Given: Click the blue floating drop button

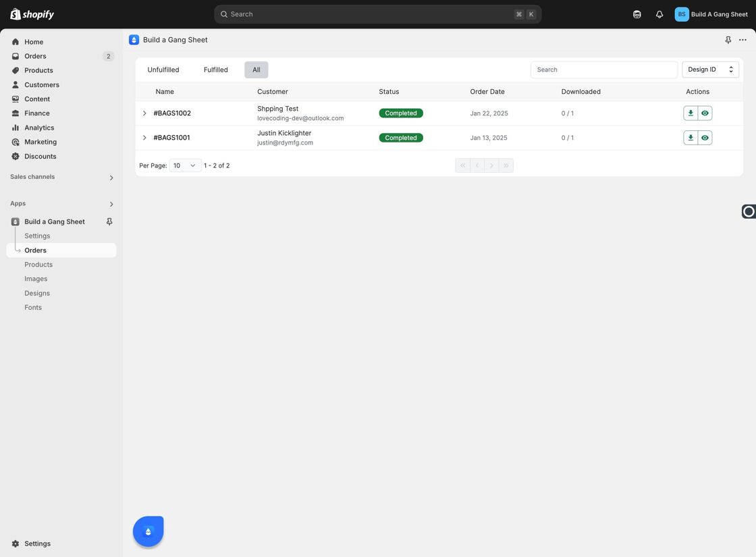Looking at the screenshot, I should pyautogui.click(x=148, y=531).
